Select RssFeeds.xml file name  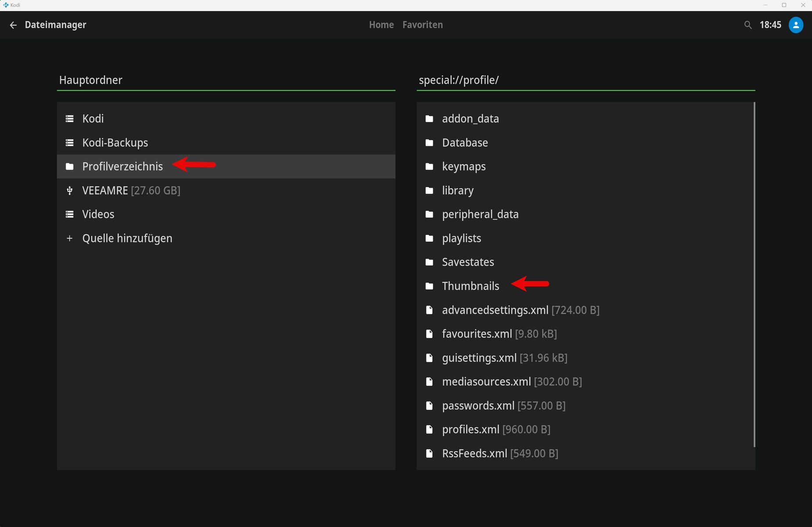(474, 454)
